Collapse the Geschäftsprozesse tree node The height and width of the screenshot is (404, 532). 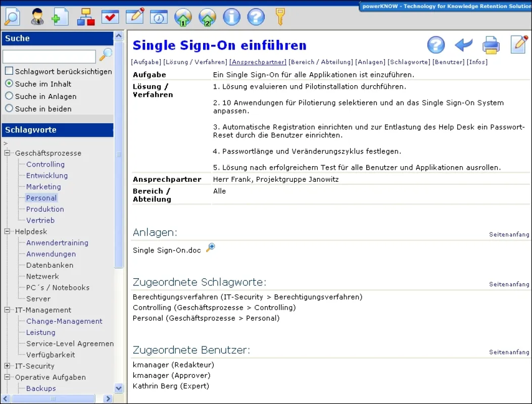click(x=7, y=153)
